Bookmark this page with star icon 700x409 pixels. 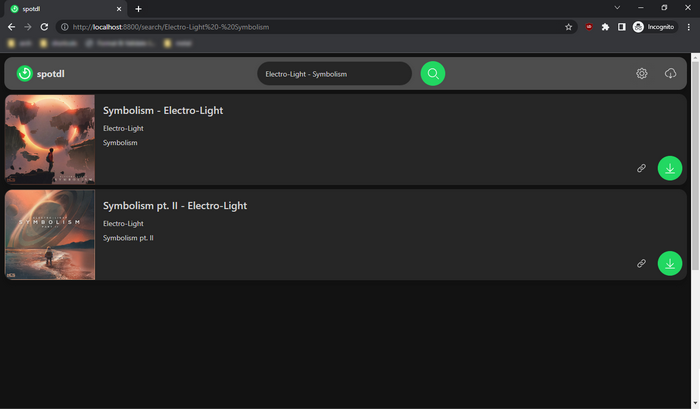568,27
